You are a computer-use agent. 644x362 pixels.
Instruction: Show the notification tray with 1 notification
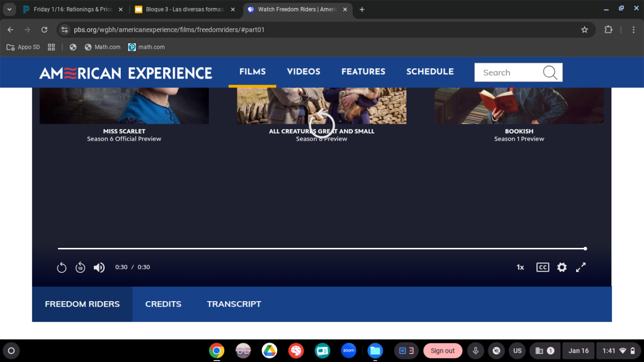[545, 351]
